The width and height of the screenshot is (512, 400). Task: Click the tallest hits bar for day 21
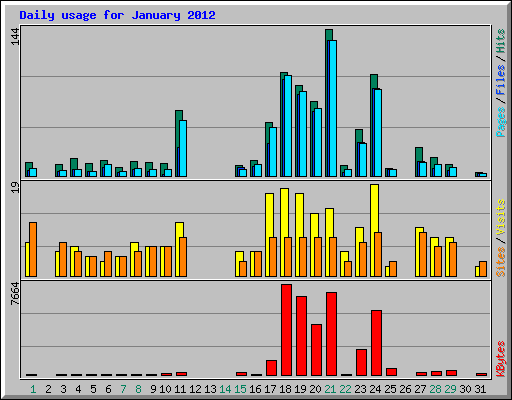tap(329, 103)
